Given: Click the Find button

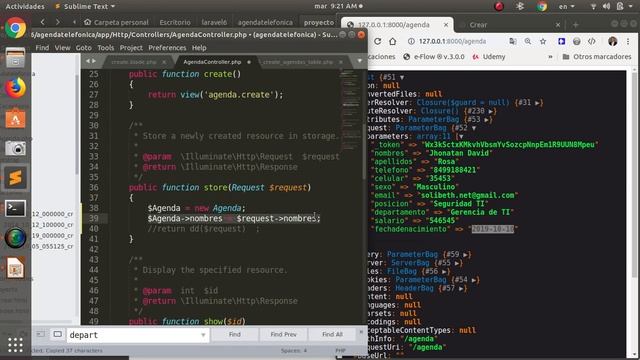Looking at the screenshot, I should pyautogui.click(x=235, y=334).
